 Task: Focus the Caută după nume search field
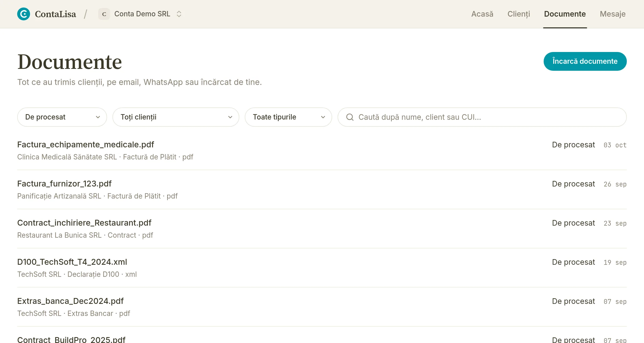coord(482,117)
